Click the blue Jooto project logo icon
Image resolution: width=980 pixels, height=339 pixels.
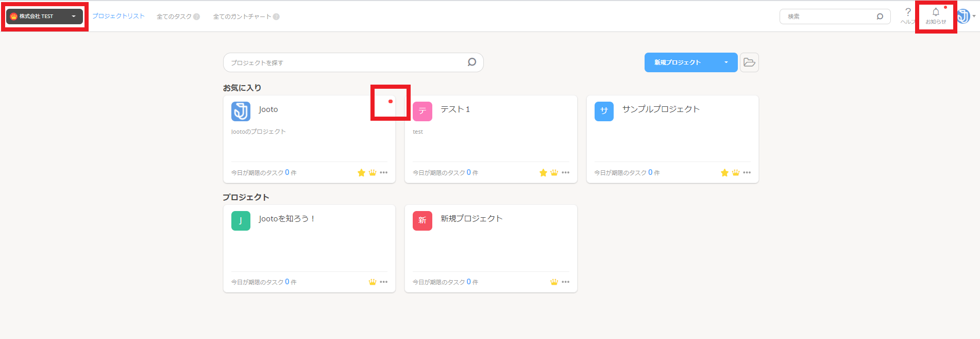[241, 111]
